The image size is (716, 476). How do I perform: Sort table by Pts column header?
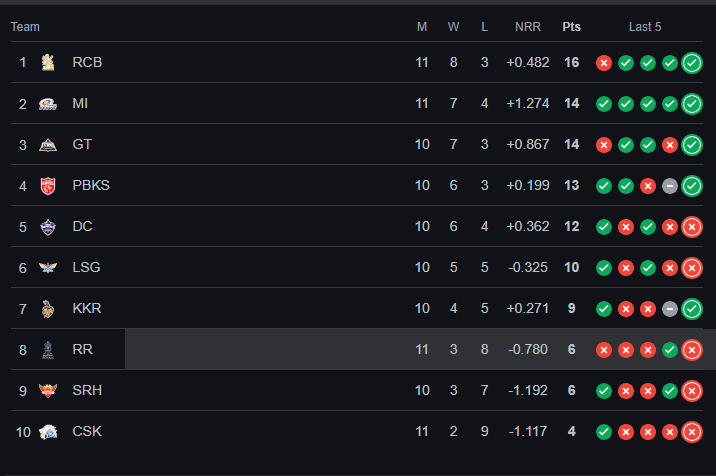click(x=572, y=27)
